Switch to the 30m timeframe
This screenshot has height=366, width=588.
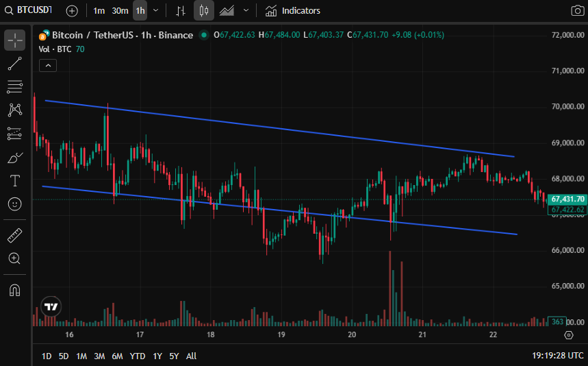[120, 11]
